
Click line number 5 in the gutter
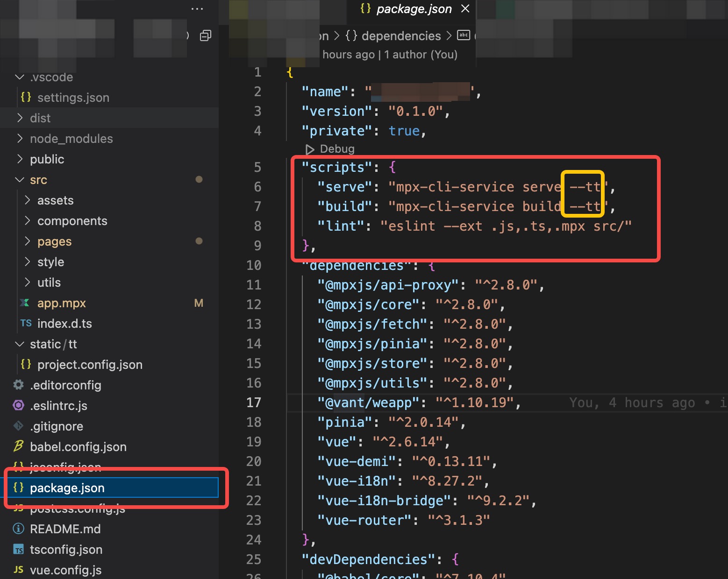pyautogui.click(x=257, y=167)
